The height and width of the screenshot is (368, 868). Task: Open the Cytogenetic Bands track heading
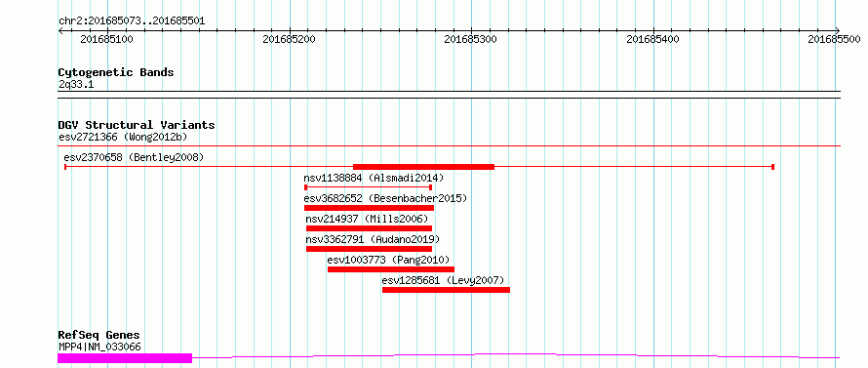[116, 72]
